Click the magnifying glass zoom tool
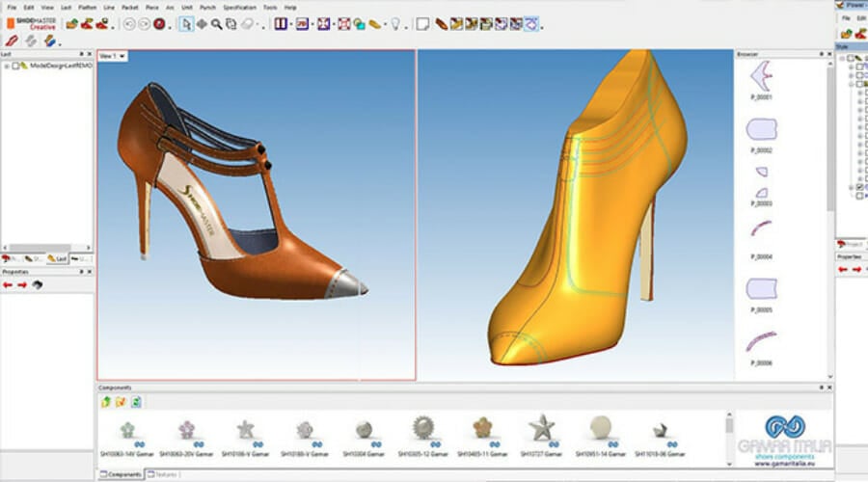 click(216, 24)
